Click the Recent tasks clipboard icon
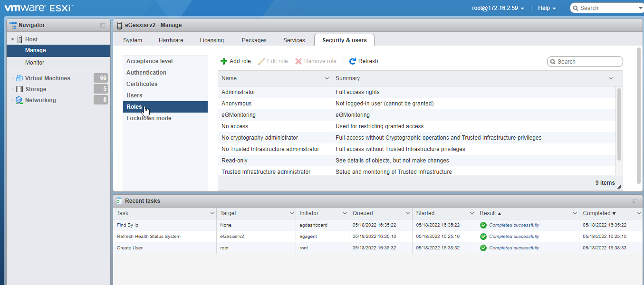The height and width of the screenshot is (285, 644). 119,201
